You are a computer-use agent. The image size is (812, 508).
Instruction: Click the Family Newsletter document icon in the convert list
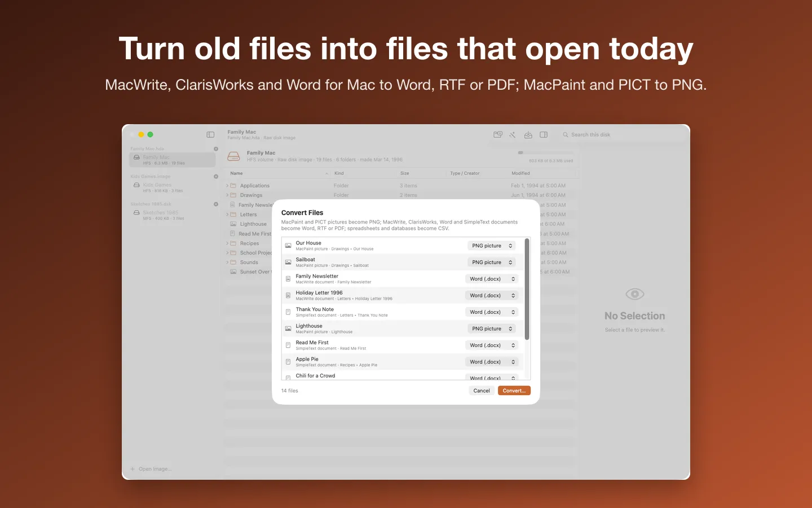[x=288, y=279]
